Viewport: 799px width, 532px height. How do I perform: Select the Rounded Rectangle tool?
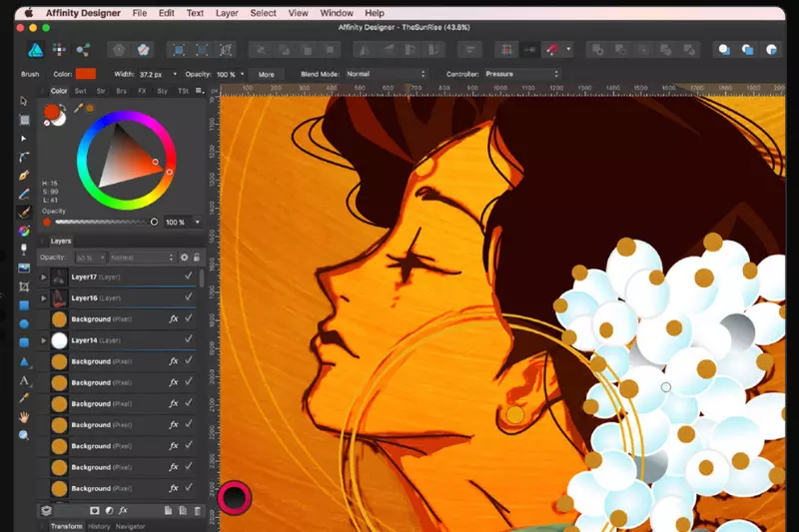[x=24, y=342]
